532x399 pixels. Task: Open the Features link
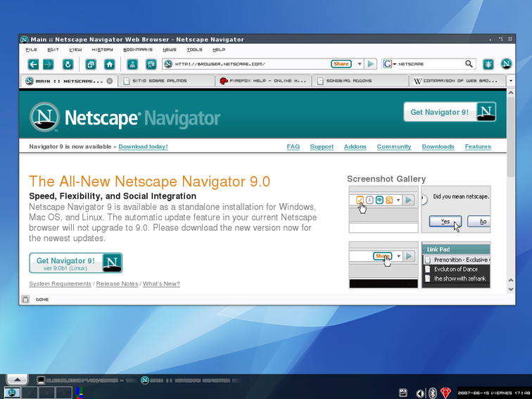(478, 146)
